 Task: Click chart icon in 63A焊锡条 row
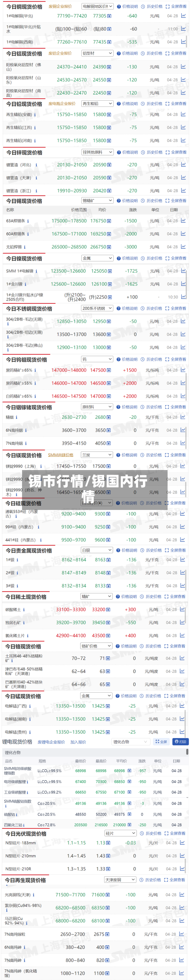183,221
